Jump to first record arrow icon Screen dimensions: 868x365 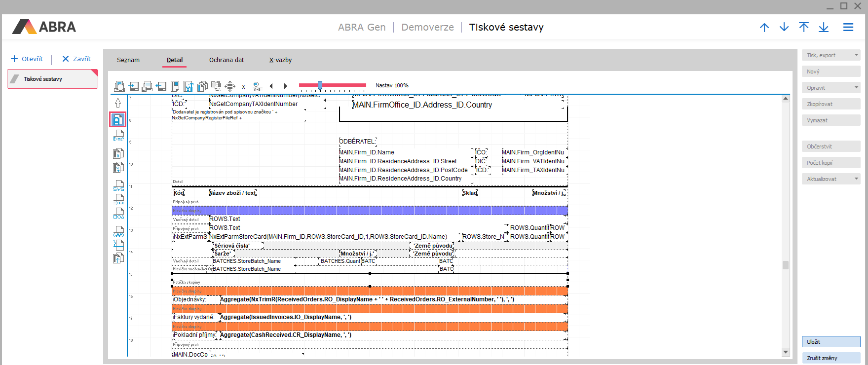pos(804,27)
